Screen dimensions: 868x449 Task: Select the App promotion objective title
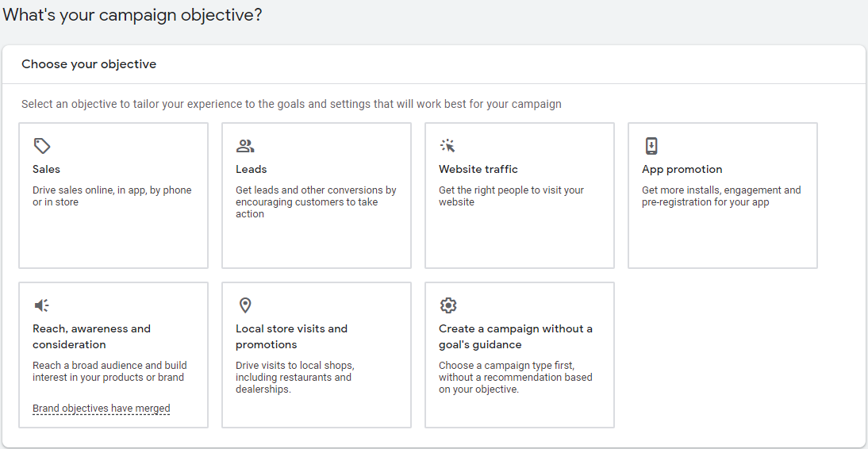(682, 169)
